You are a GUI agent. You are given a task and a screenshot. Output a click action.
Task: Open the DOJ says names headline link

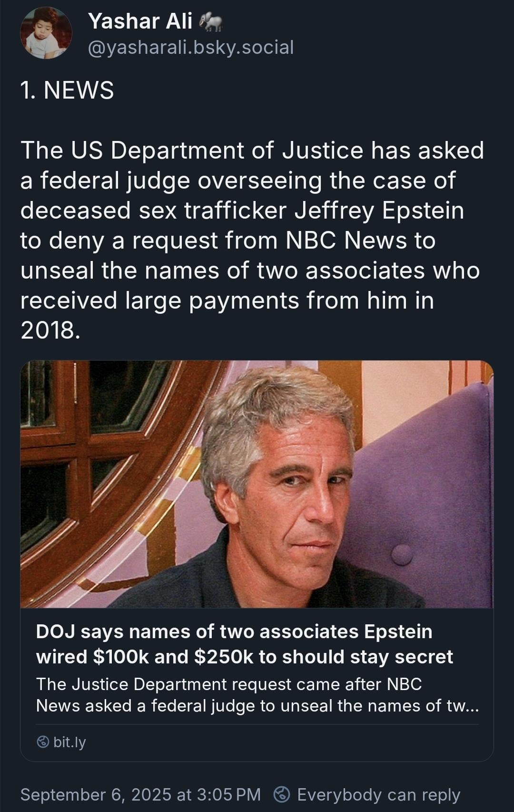(244, 644)
